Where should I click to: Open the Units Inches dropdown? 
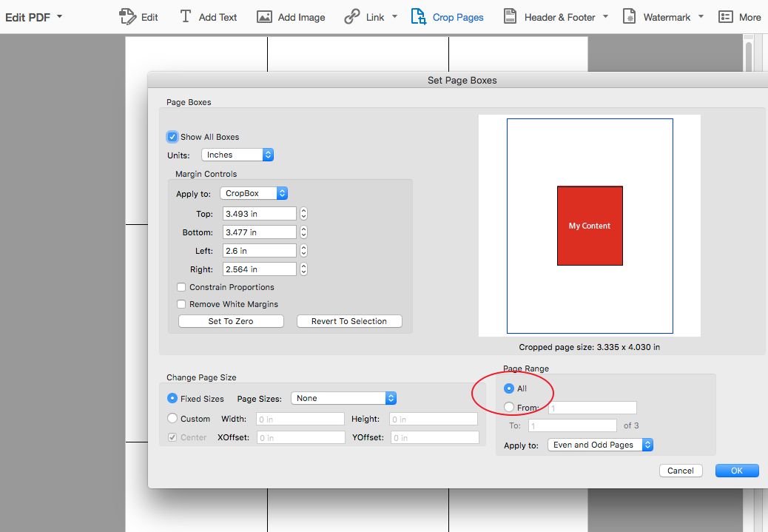(238, 155)
